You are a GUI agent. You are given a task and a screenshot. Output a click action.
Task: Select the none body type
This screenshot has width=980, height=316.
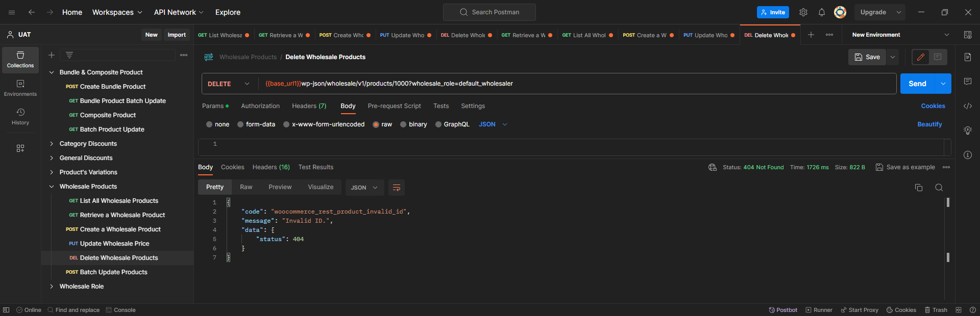point(218,124)
